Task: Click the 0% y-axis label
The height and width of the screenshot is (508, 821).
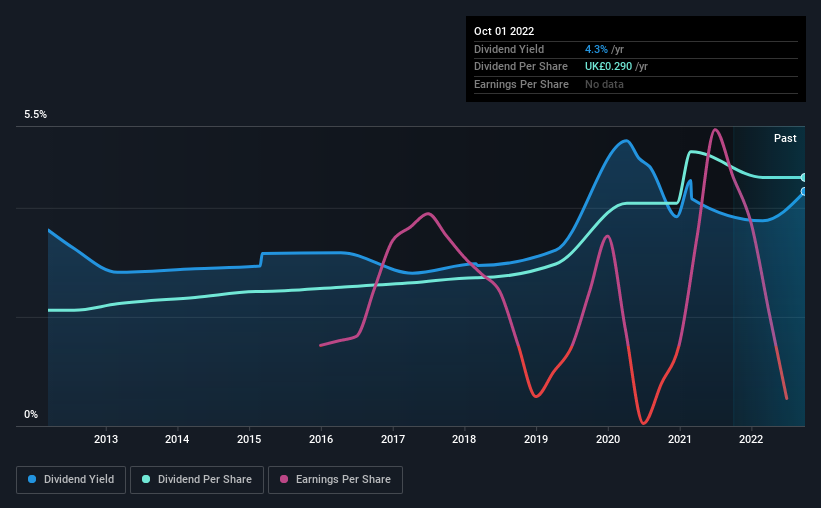Action: point(31,414)
